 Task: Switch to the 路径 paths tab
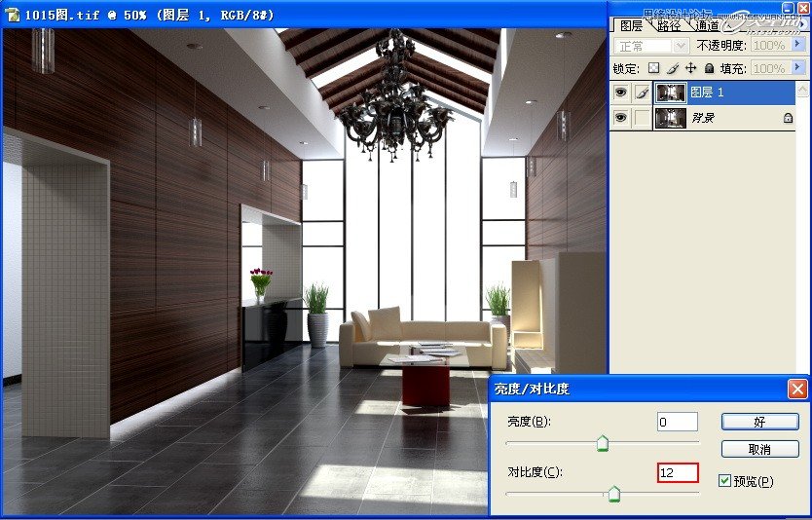pyautogui.click(x=669, y=25)
